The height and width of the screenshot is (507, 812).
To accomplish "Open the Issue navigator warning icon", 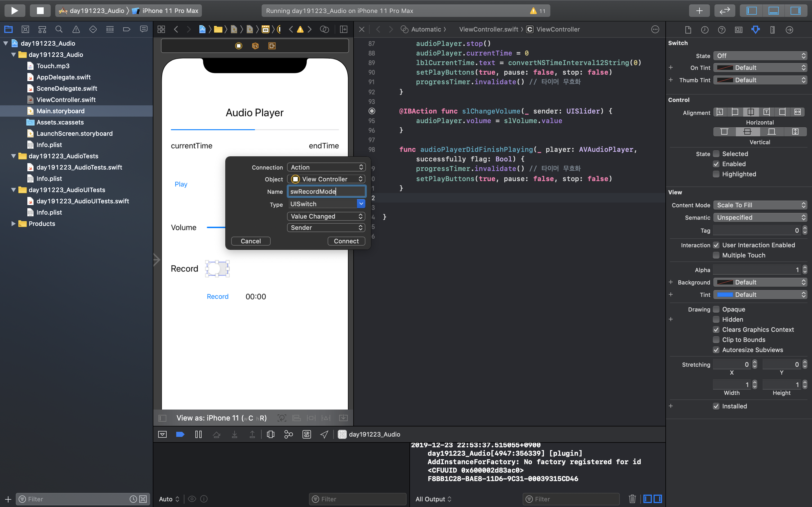I will (76, 30).
